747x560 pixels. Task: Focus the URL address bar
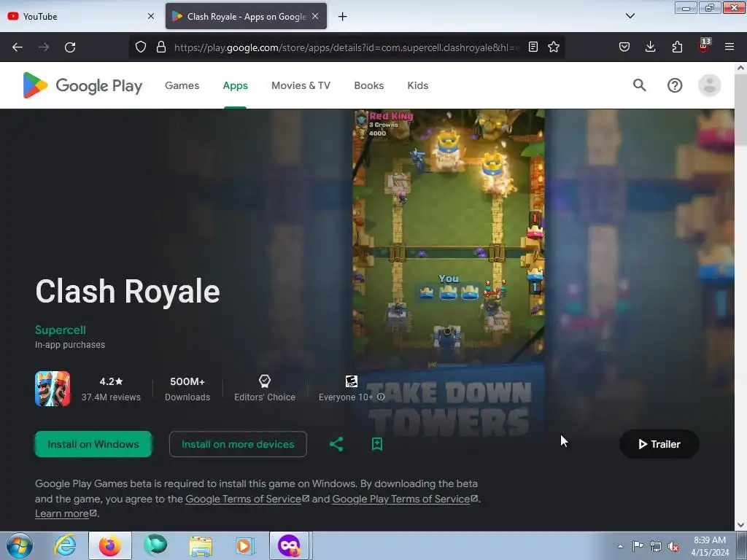pyautogui.click(x=347, y=47)
